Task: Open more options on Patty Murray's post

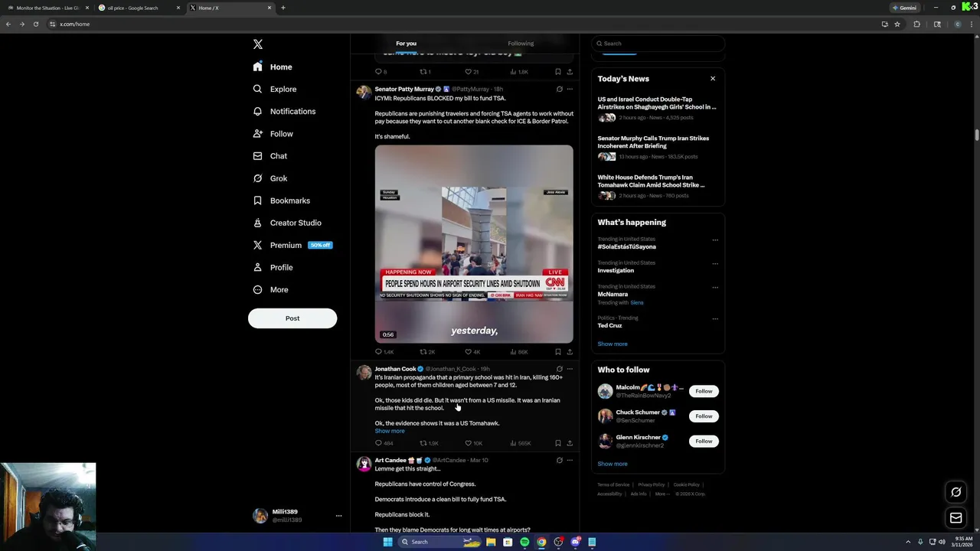Action: 570,89
